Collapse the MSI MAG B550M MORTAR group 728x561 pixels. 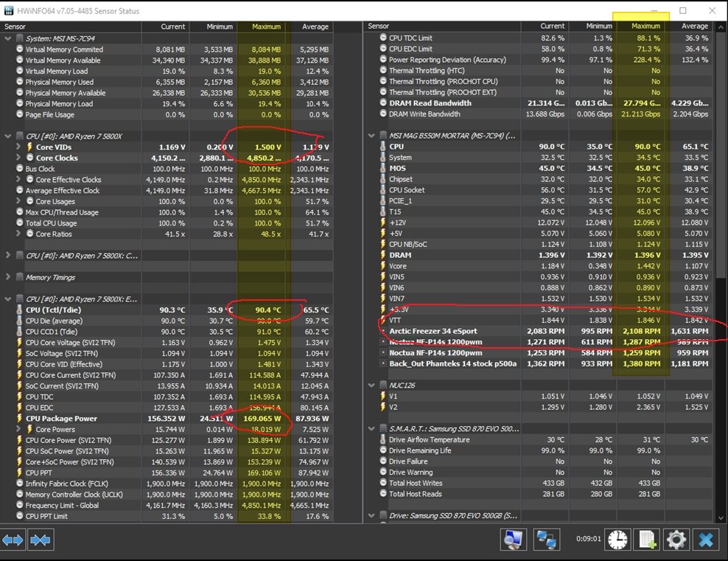coord(372,136)
